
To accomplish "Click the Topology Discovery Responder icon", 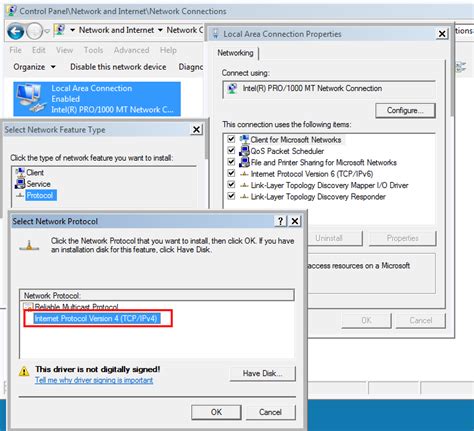I will coord(244,196).
